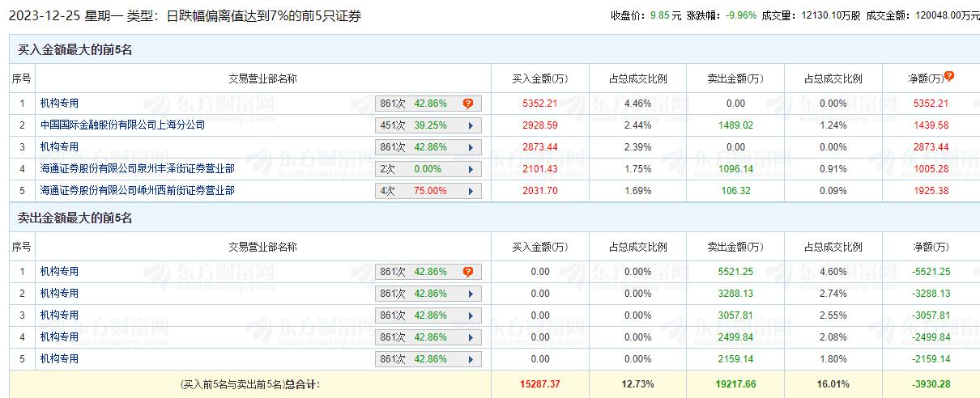Click the arrow icon in the 451次 39.25% badge
The image size is (980, 398).
pos(470,125)
